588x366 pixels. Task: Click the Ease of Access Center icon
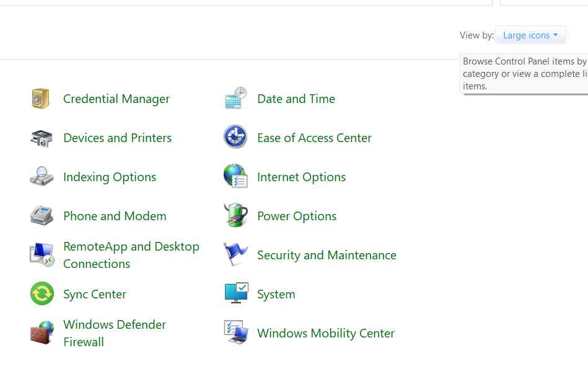[x=235, y=136]
